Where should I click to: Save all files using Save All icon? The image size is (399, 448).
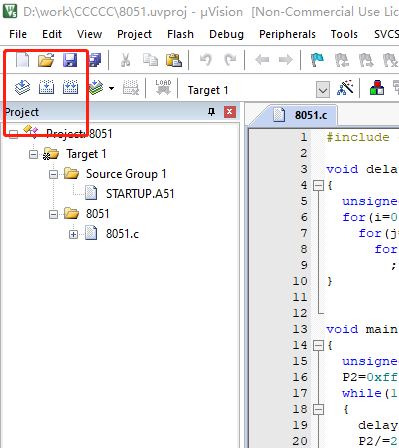(95, 60)
